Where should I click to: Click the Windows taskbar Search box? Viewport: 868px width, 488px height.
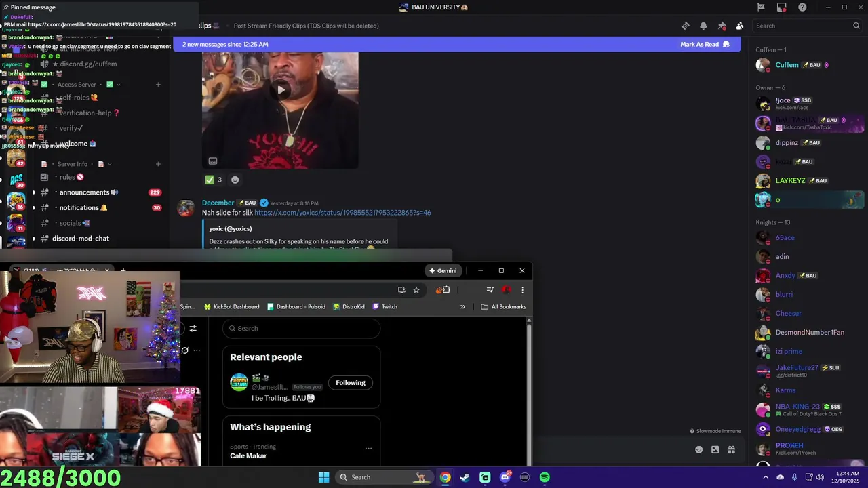point(384,477)
